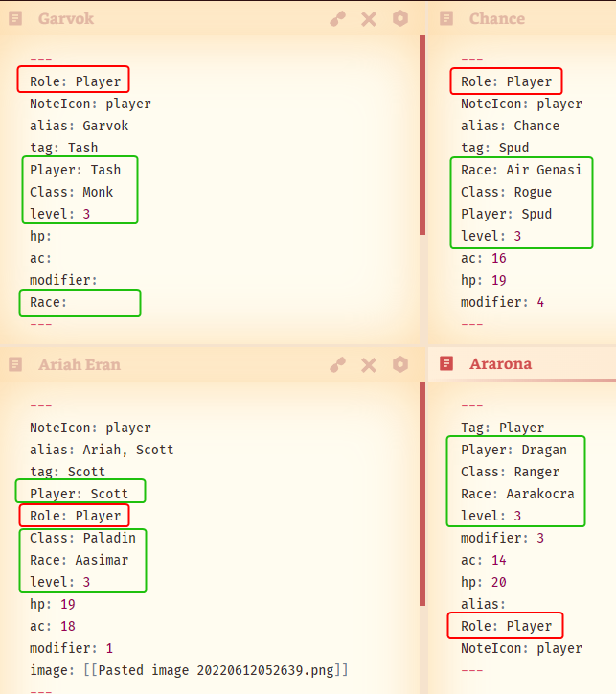Click the Ariah Eran pane vertical scrollbar

point(422,494)
